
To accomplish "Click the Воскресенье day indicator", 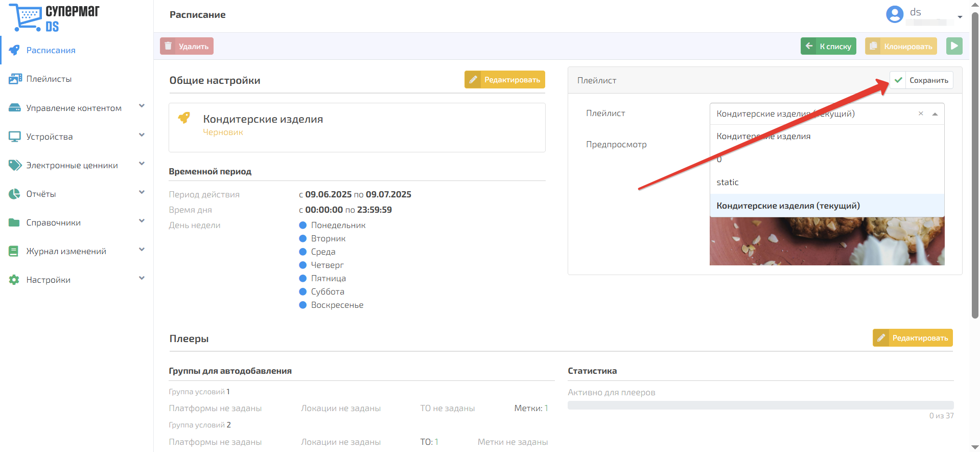I will coord(302,305).
